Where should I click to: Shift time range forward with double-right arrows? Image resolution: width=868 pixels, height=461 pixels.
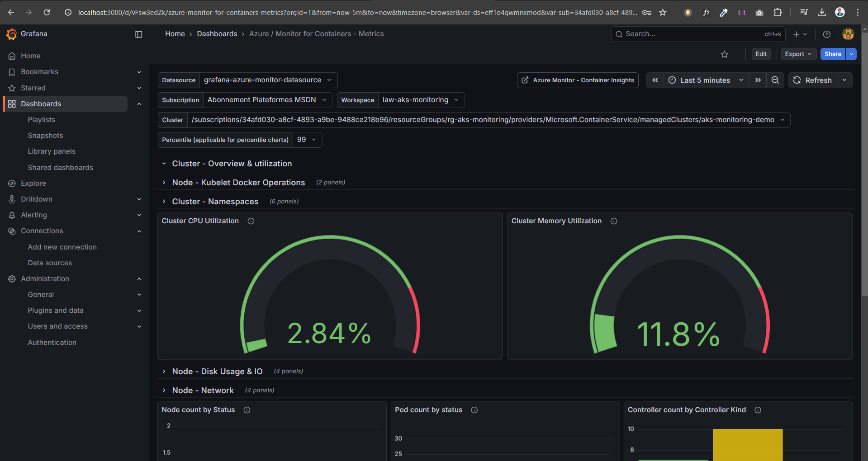coord(758,80)
